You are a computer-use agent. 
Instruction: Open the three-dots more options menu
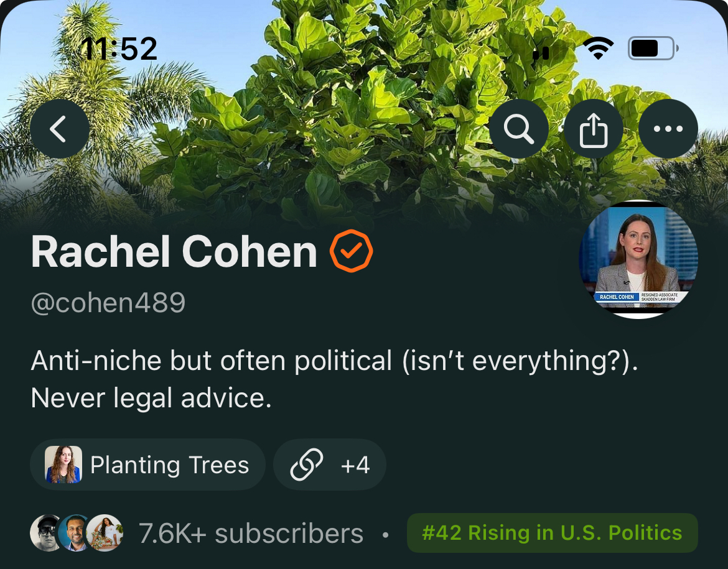coord(668,129)
